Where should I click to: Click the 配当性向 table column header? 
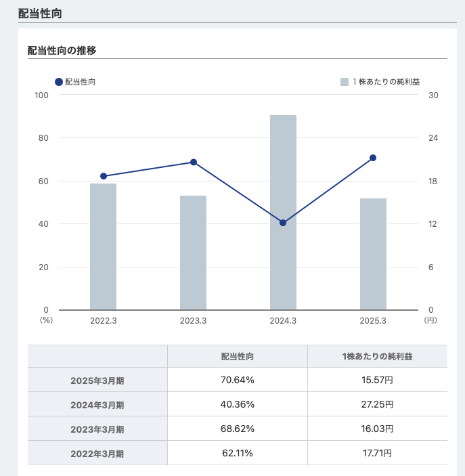click(238, 356)
